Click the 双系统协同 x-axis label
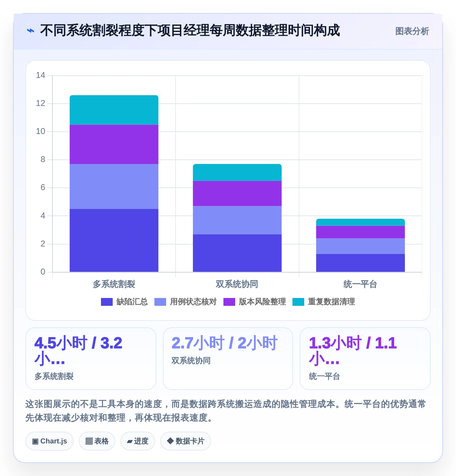 pyautogui.click(x=237, y=284)
